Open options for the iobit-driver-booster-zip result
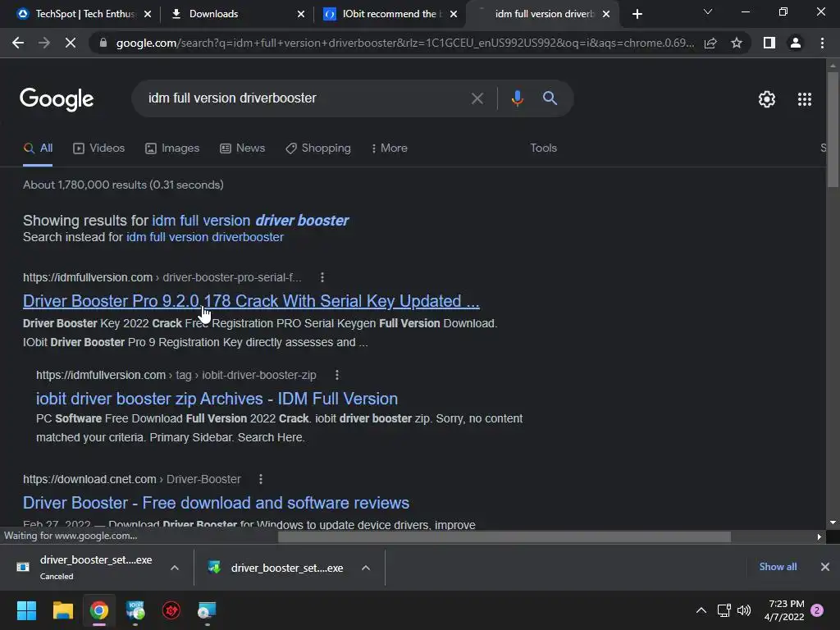The height and width of the screenshot is (630, 840). [x=337, y=375]
